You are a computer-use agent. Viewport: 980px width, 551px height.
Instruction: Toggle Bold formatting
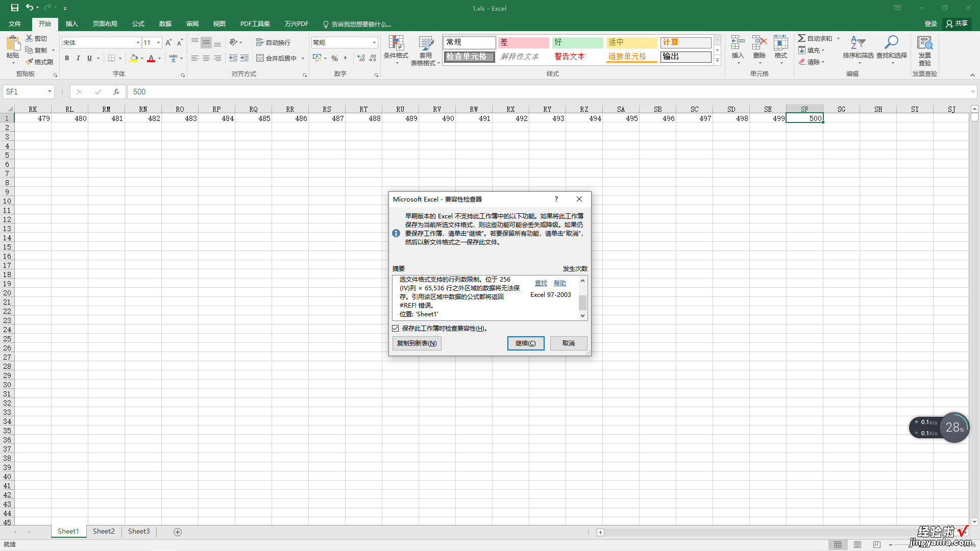click(x=67, y=58)
